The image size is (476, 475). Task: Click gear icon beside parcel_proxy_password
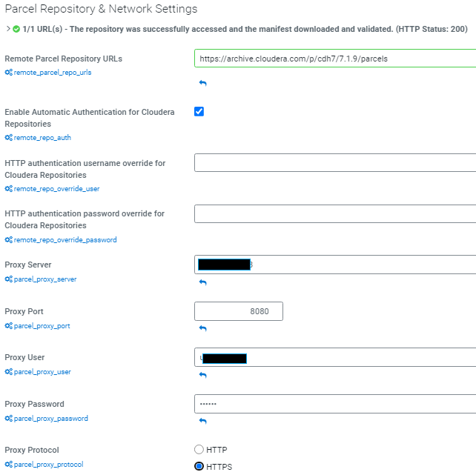[8, 419]
